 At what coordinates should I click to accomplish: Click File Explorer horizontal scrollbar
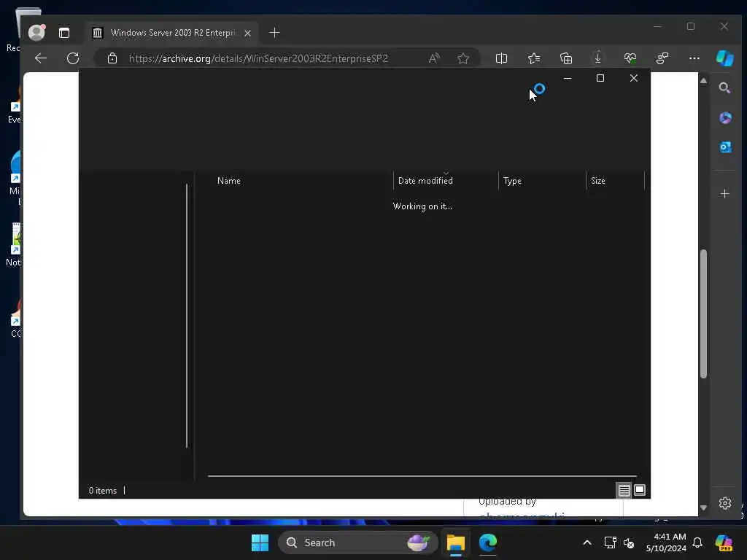pos(422,475)
